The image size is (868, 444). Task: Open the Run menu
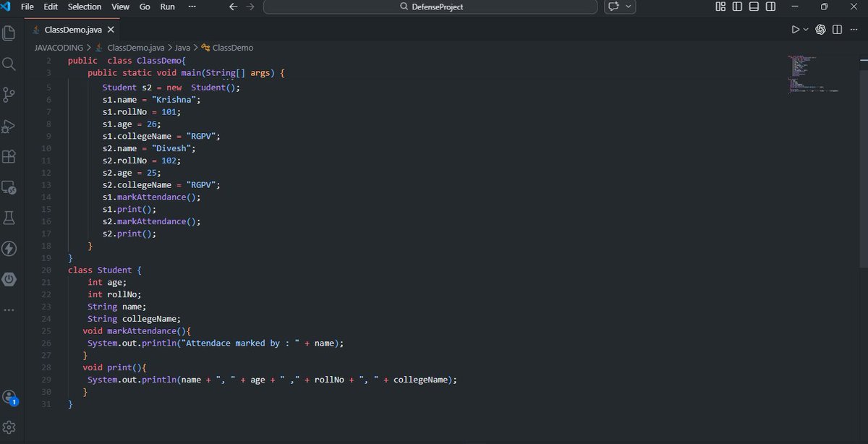(167, 7)
